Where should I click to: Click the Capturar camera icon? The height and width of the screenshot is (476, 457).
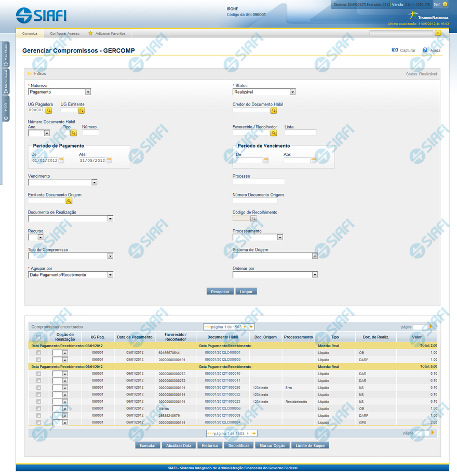(395, 50)
